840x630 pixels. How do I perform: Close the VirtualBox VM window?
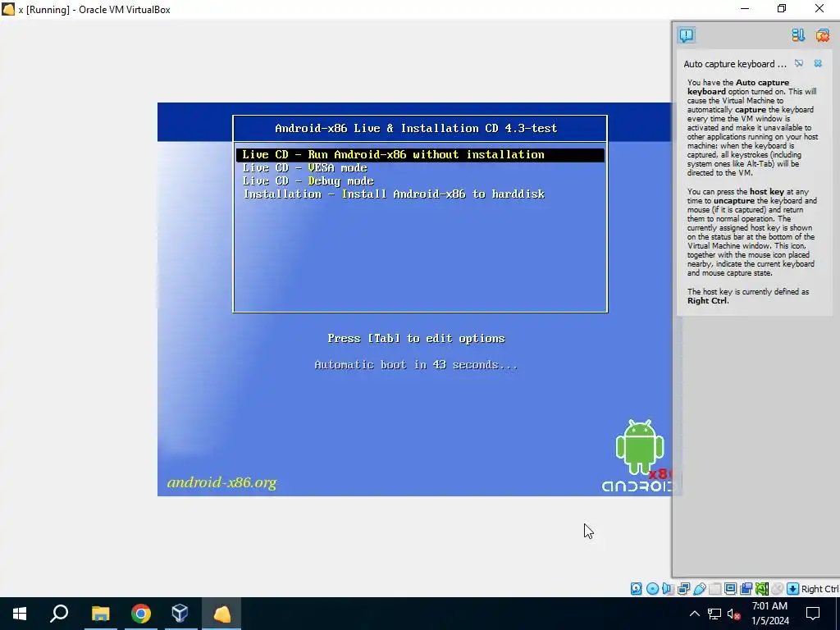tap(819, 8)
